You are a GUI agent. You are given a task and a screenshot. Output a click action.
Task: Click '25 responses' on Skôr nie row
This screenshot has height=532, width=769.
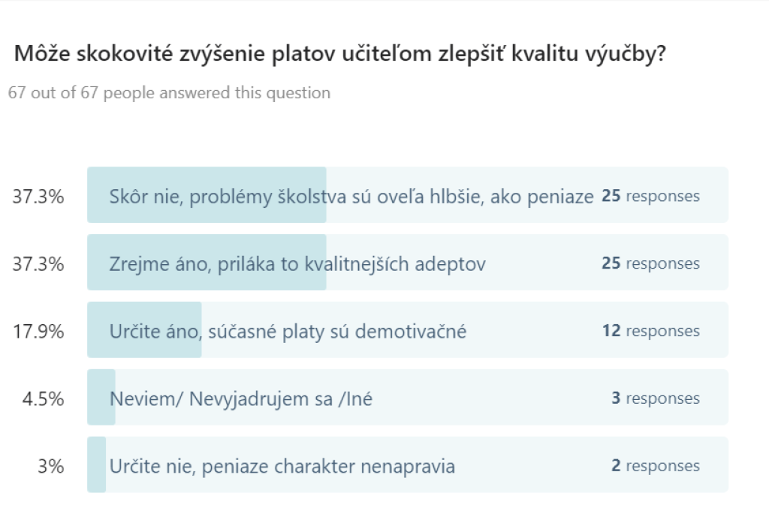(x=651, y=196)
